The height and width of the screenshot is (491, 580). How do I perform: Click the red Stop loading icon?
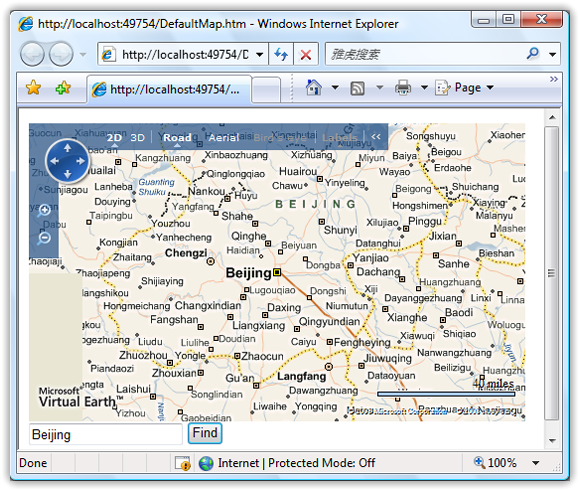tap(306, 55)
